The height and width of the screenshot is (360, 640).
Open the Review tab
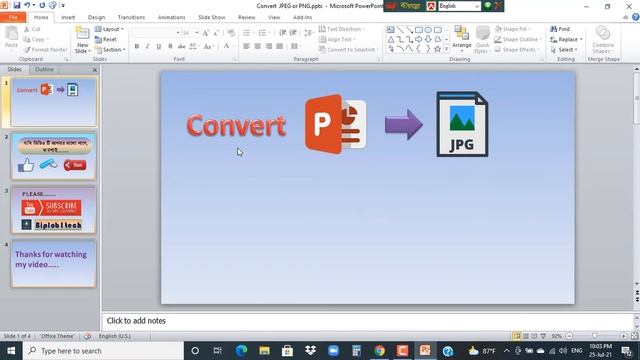(x=247, y=17)
